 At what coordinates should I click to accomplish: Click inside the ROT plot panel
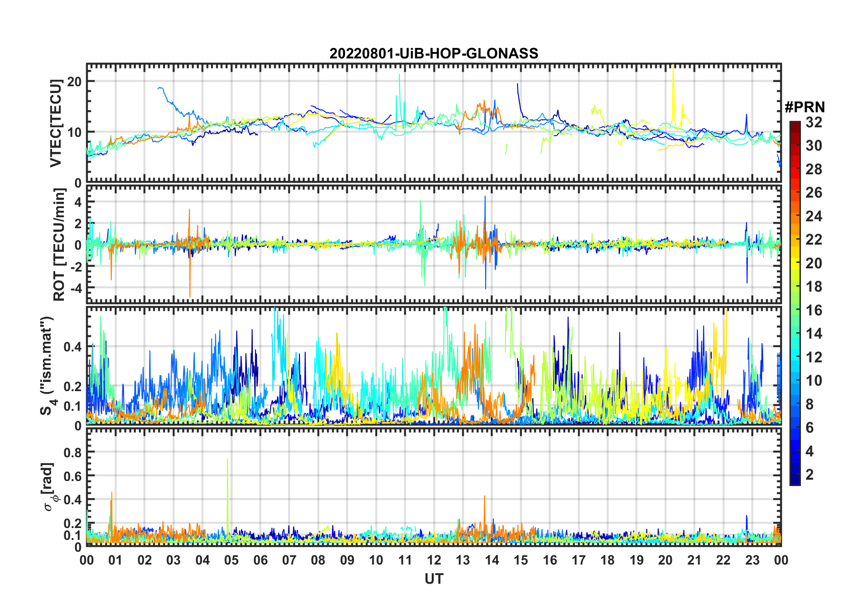(x=434, y=244)
